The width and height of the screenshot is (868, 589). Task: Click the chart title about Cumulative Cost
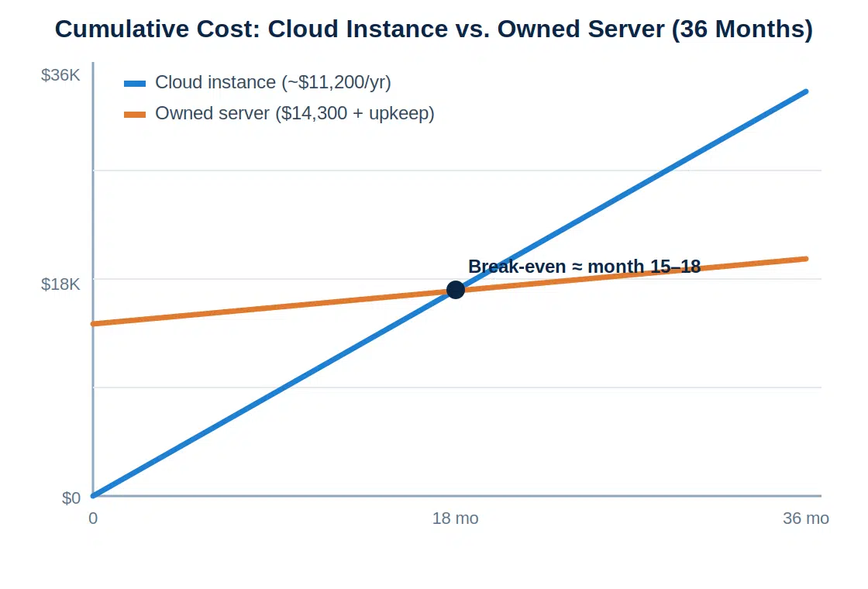[x=434, y=29]
